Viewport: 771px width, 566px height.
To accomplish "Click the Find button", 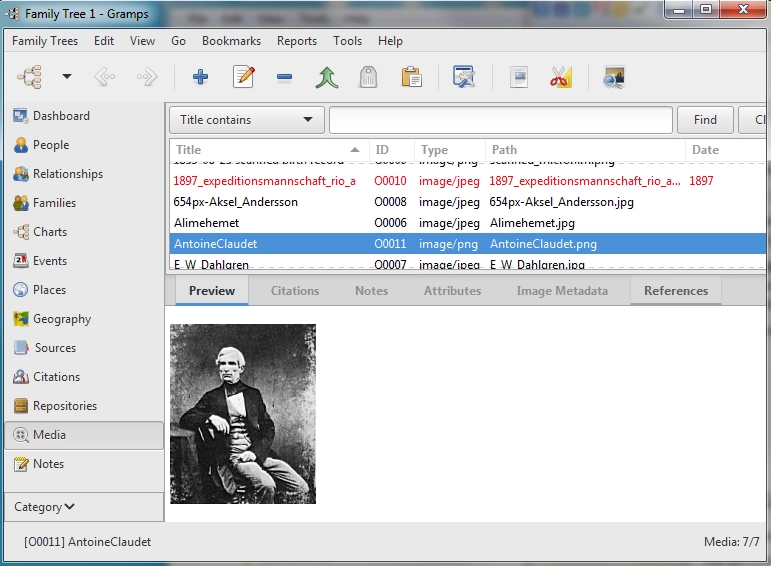I will click(705, 120).
